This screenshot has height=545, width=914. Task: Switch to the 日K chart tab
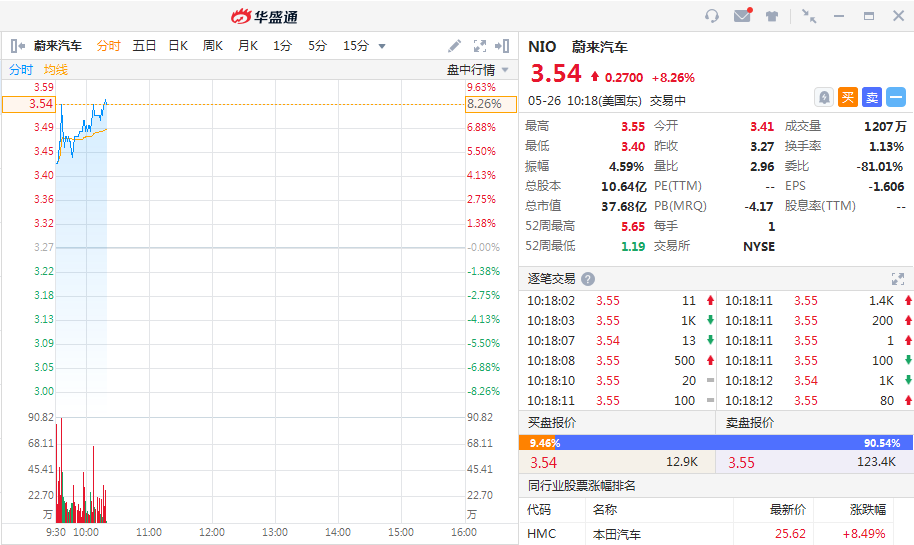pyautogui.click(x=178, y=46)
